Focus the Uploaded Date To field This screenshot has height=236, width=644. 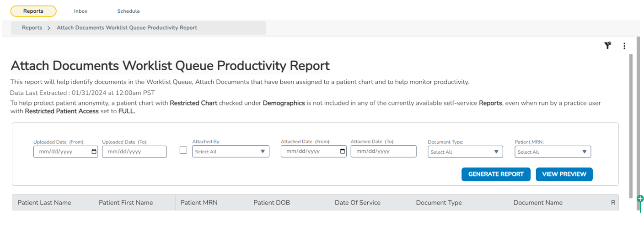[x=134, y=152]
